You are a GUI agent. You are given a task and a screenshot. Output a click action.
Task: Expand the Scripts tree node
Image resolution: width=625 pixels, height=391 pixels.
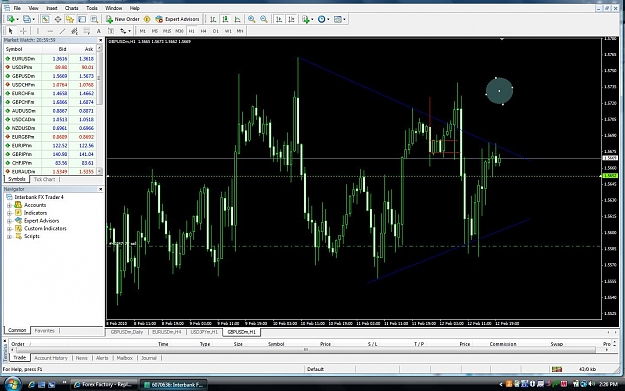[x=9, y=237]
